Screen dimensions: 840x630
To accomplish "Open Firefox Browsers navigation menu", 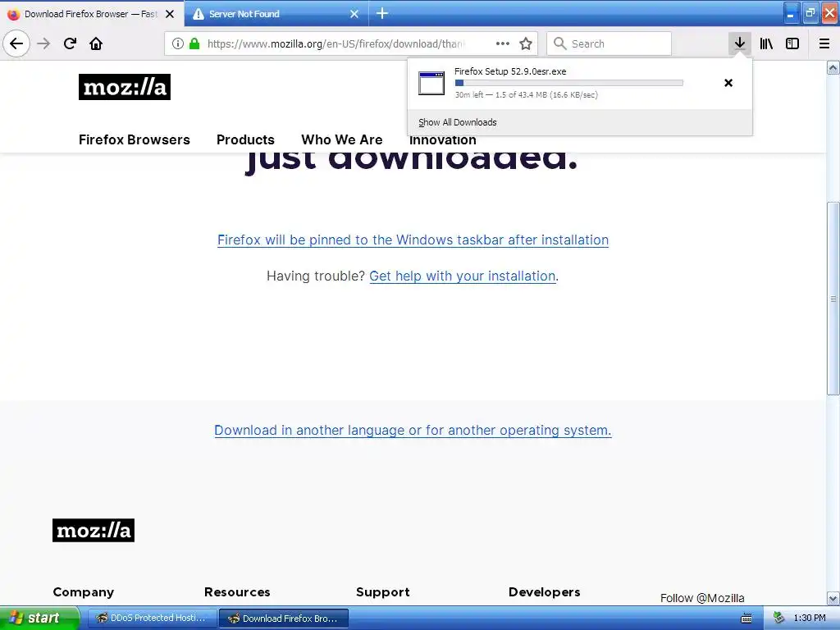I will click(x=135, y=139).
